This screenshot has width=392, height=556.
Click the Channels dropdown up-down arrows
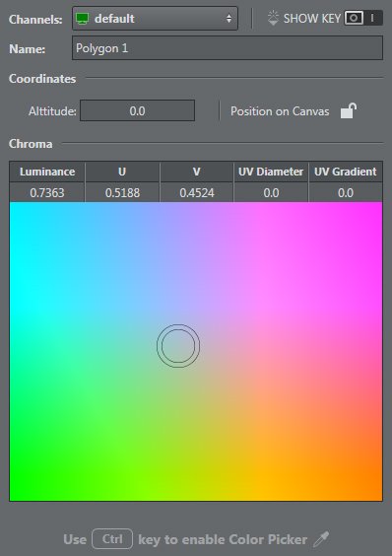click(x=229, y=19)
